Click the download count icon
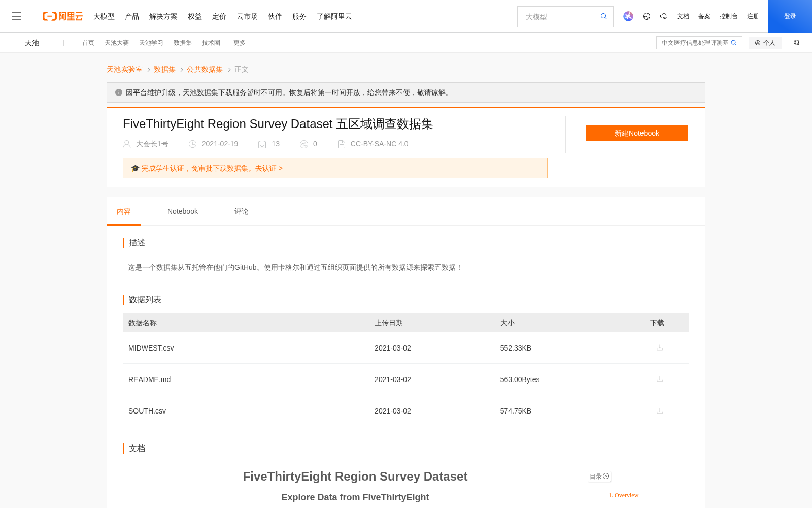The image size is (812, 508). (262, 144)
